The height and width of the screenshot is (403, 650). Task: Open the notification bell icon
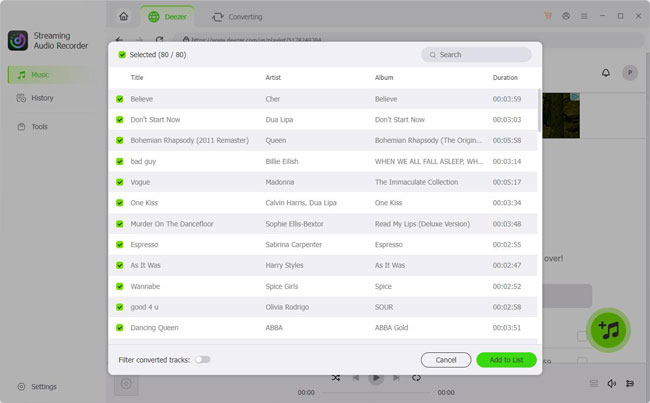(x=606, y=73)
